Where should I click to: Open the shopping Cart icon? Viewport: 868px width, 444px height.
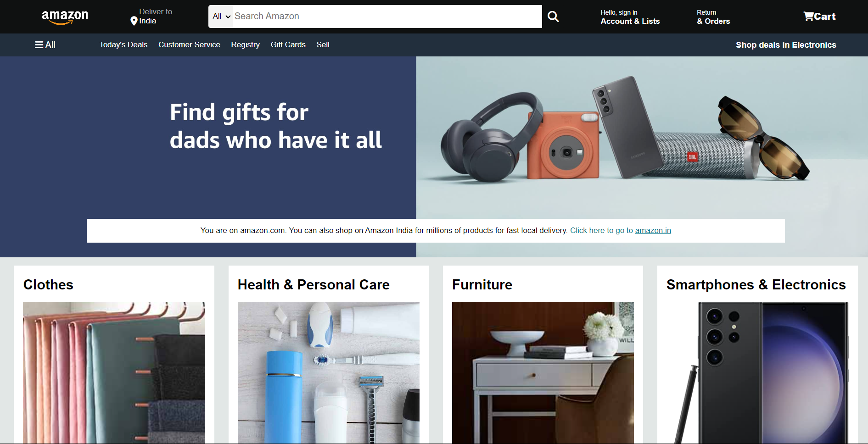pos(819,17)
